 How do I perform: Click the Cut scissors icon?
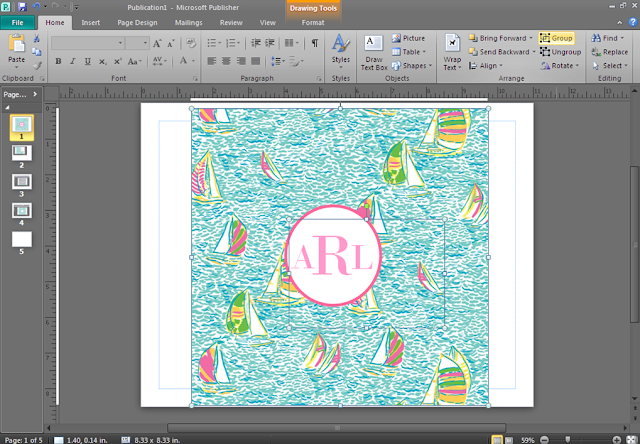[36, 39]
